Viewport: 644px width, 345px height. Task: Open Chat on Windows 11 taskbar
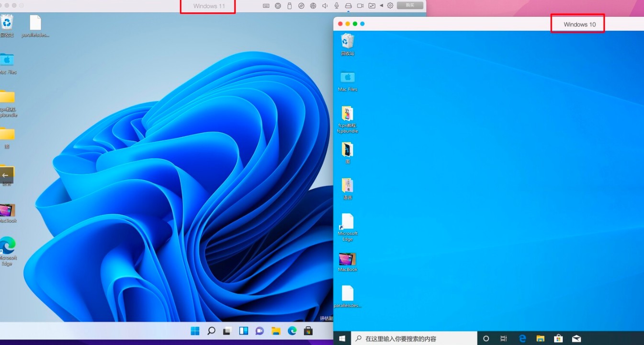click(260, 331)
